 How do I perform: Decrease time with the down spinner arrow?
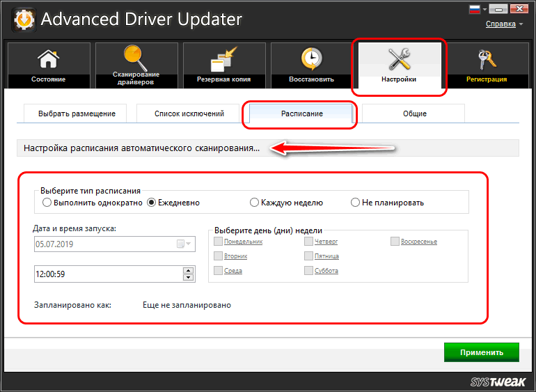189,277
